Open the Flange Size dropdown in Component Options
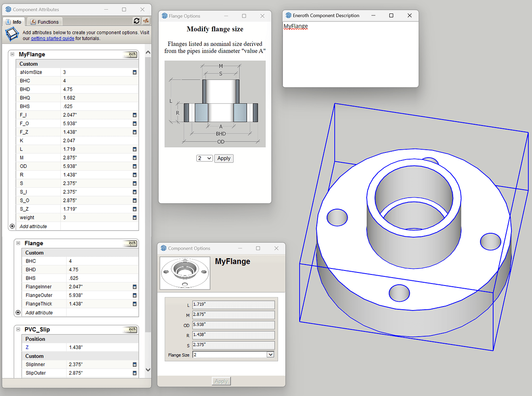 coord(270,354)
